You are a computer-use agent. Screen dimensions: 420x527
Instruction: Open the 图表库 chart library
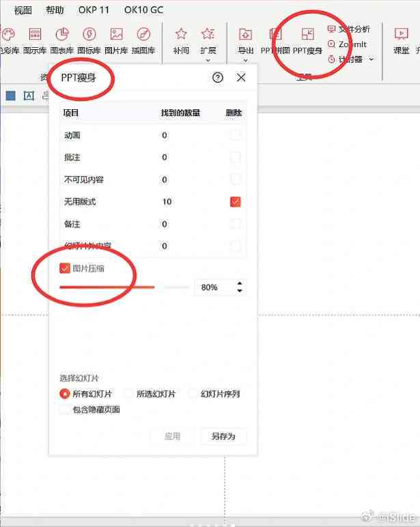62,41
